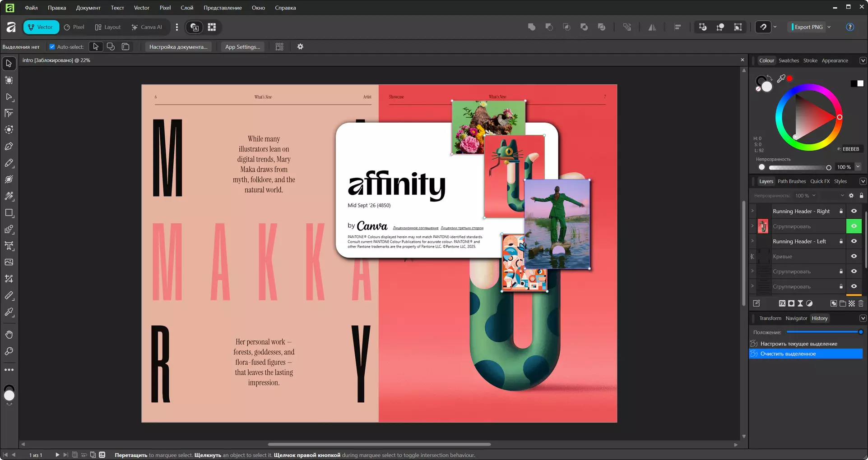Select the Pencil tool
The image size is (868, 460).
[9, 163]
